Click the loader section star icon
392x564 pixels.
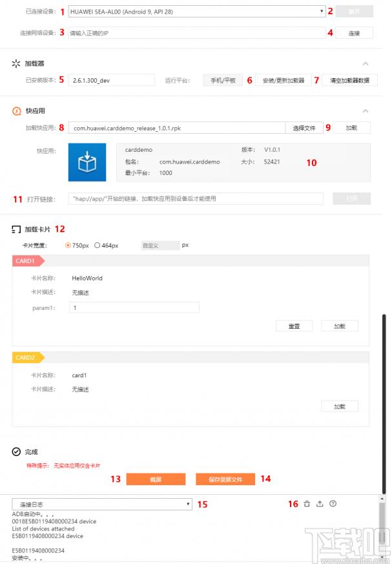16,64
